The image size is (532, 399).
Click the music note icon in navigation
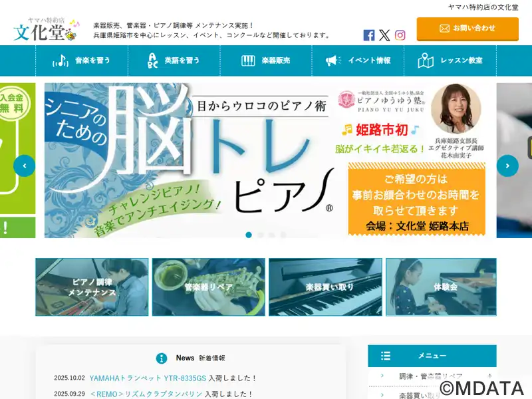(x=61, y=61)
